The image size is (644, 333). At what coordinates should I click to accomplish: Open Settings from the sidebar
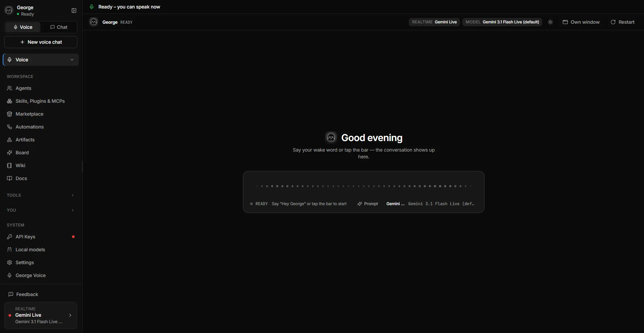41,262
